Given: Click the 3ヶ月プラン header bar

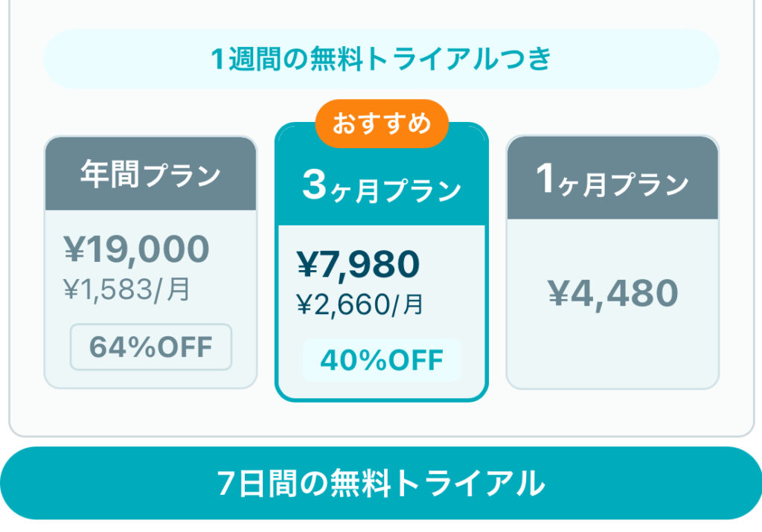Looking at the screenshot, I should (380, 188).
